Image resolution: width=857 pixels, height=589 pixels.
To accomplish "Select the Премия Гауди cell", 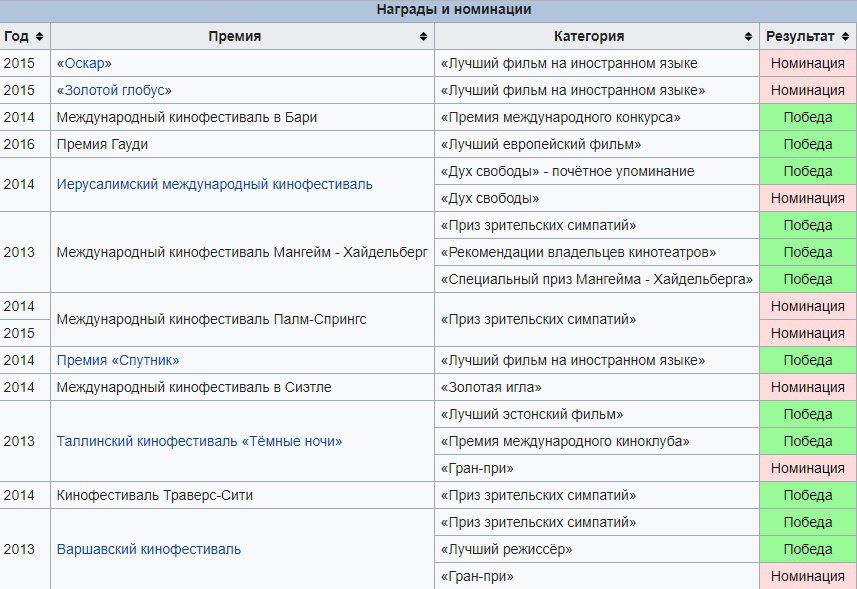I will click(243, 144).
